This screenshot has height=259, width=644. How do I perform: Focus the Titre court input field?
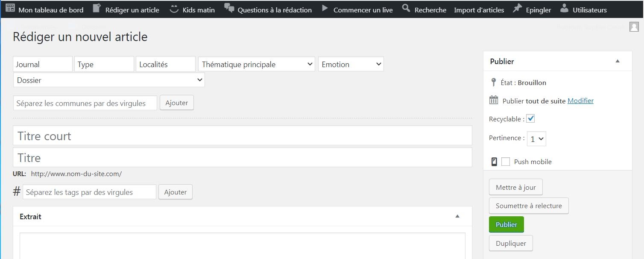point(243,136)
